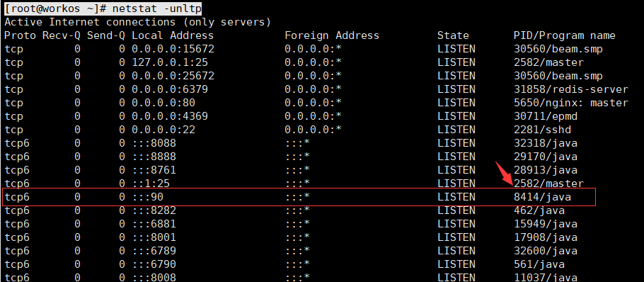Image resolution: width=644 pixels, height=282 pixels.
Task: Click process "30711/epmd"
Action: [546, 116]
